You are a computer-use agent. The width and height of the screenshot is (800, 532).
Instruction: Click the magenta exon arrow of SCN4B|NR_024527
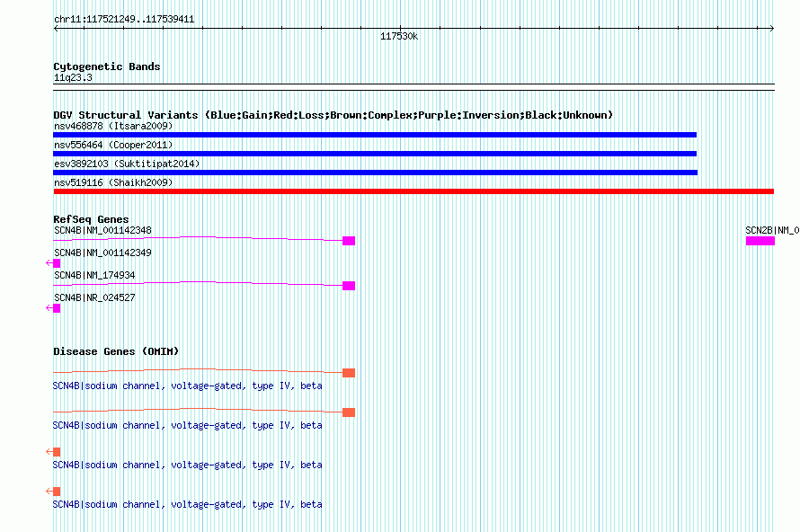(x=53, y=308)
